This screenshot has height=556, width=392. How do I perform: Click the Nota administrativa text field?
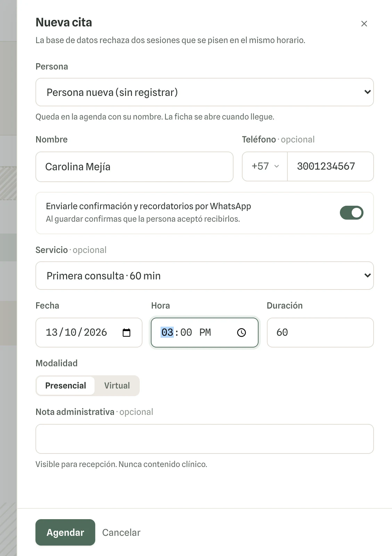point(204,439)
